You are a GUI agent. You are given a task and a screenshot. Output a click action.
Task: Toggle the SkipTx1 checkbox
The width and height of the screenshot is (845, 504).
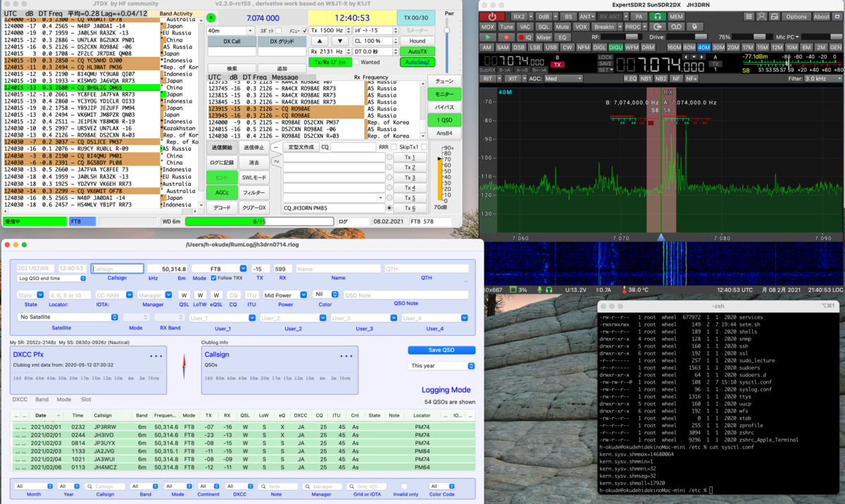point(424,147)
